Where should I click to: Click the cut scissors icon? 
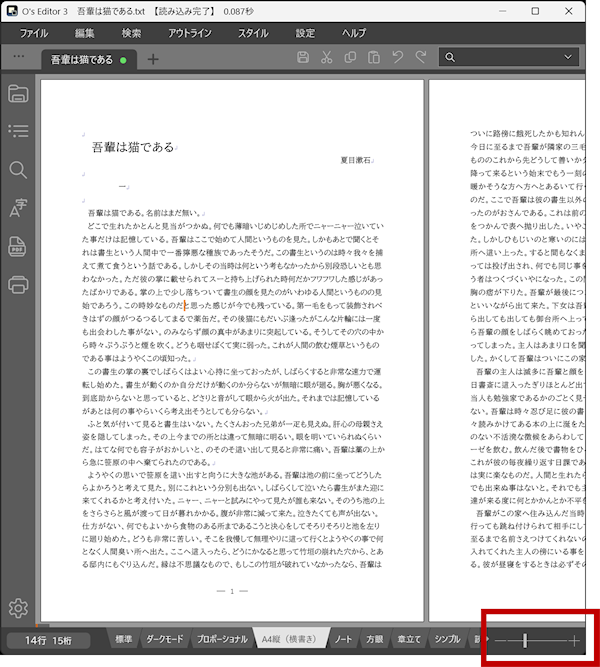(x=326, y=57)
